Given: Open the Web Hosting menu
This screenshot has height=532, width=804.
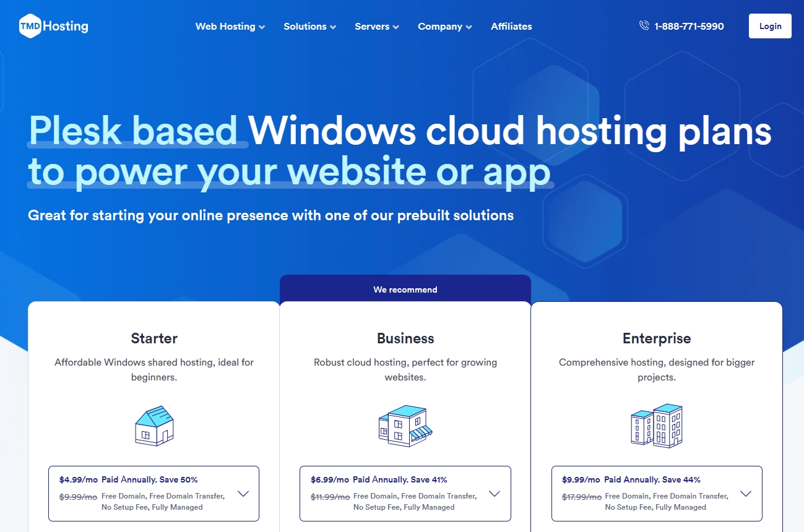Looking at the screenshot, I should [x=225, y=27].
